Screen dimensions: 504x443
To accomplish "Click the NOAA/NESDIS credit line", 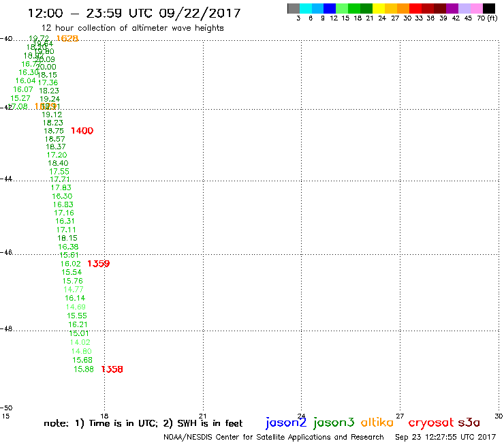I will tap(274, 438).
